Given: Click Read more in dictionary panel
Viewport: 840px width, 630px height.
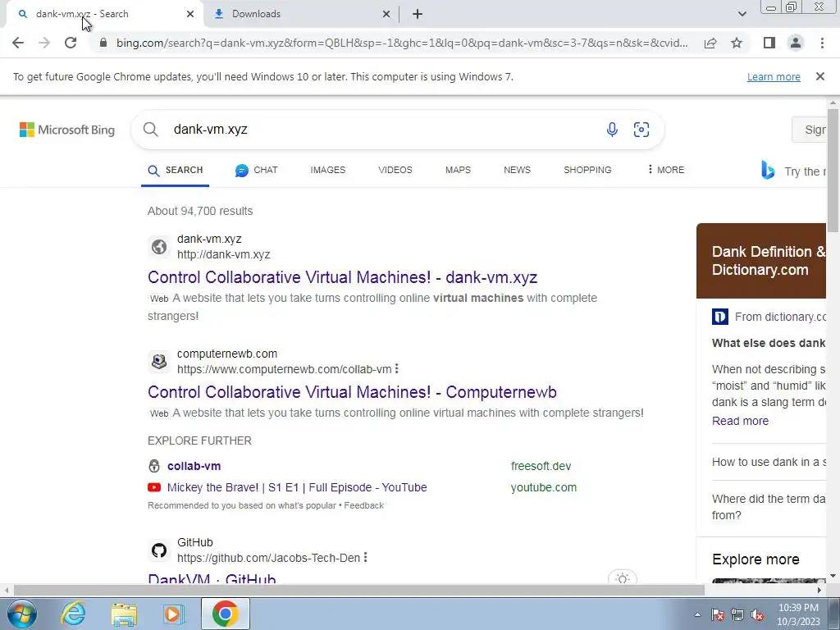Looking at the screenshot, I should click(x=740, y=421).
